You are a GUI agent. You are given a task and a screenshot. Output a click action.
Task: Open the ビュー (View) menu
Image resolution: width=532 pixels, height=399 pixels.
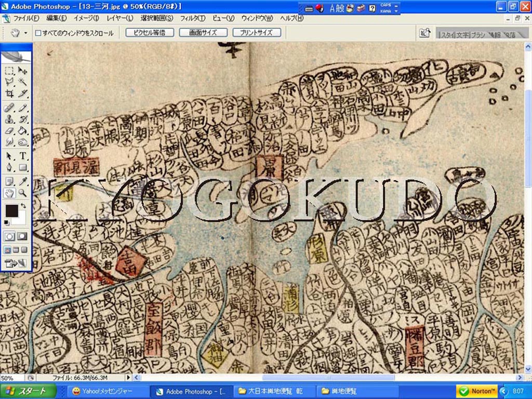(x=223, y=18)
